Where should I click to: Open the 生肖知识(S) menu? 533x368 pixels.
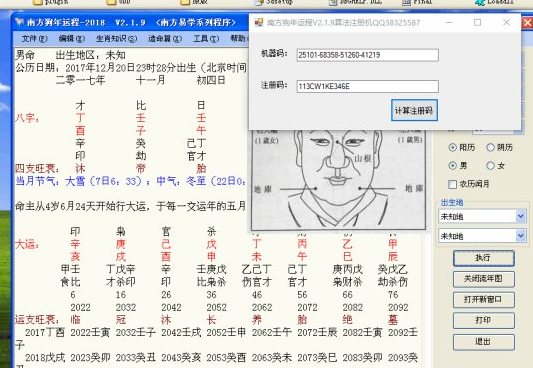coord(116,38)
